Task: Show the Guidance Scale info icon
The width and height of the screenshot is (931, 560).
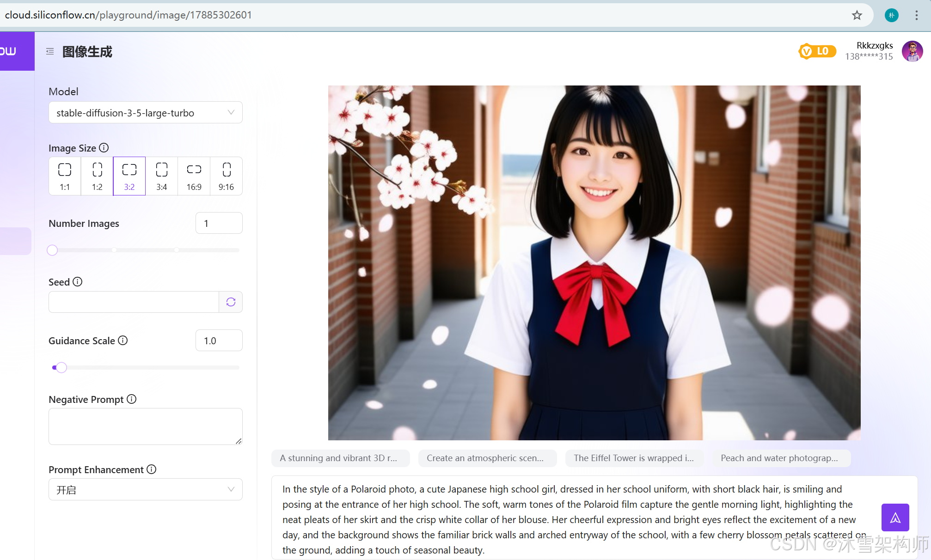Action: (x=123, y=341)
